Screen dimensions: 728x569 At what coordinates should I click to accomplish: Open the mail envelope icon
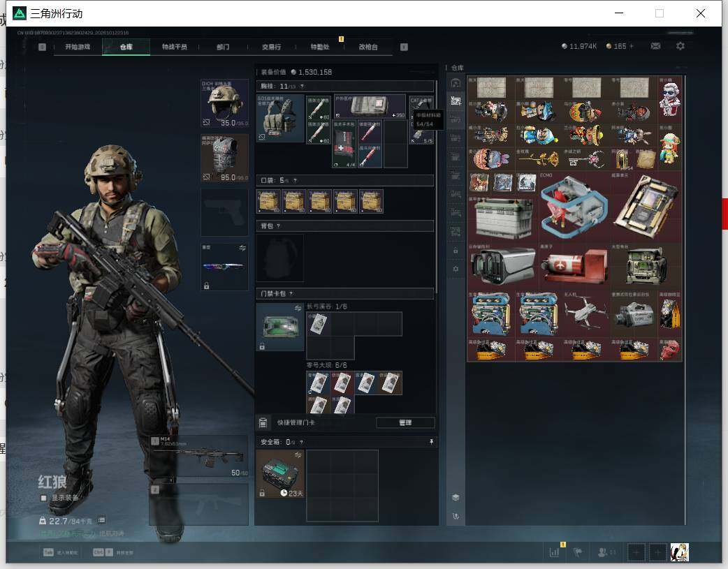[x=655, y=46]
